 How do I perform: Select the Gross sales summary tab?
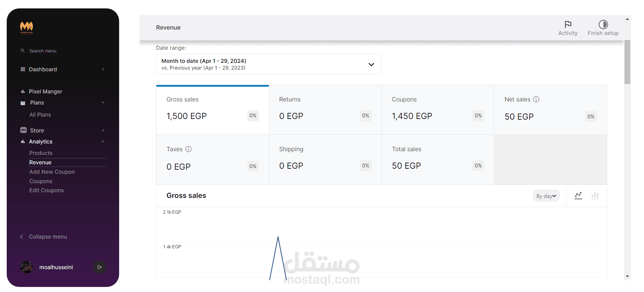pos(212,110)
